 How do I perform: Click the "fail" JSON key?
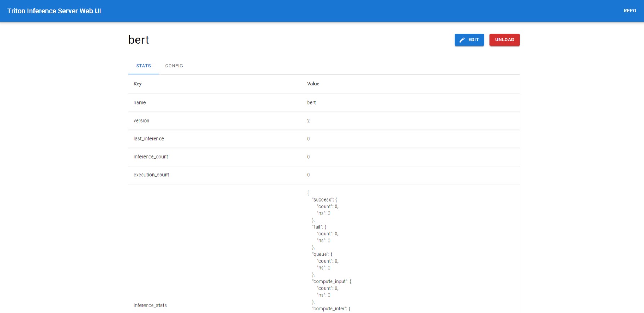[317, 227]
